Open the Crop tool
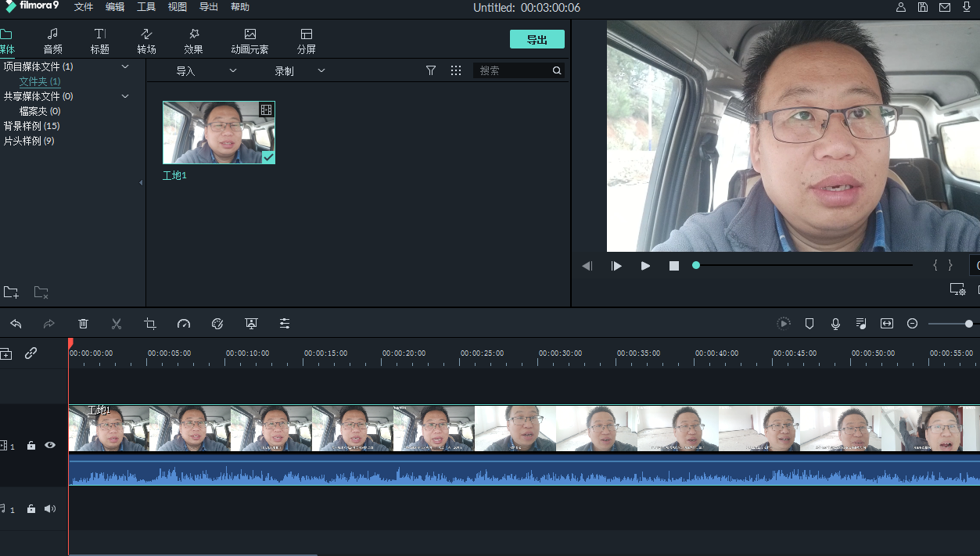980x556 pixels. [150, 323]
